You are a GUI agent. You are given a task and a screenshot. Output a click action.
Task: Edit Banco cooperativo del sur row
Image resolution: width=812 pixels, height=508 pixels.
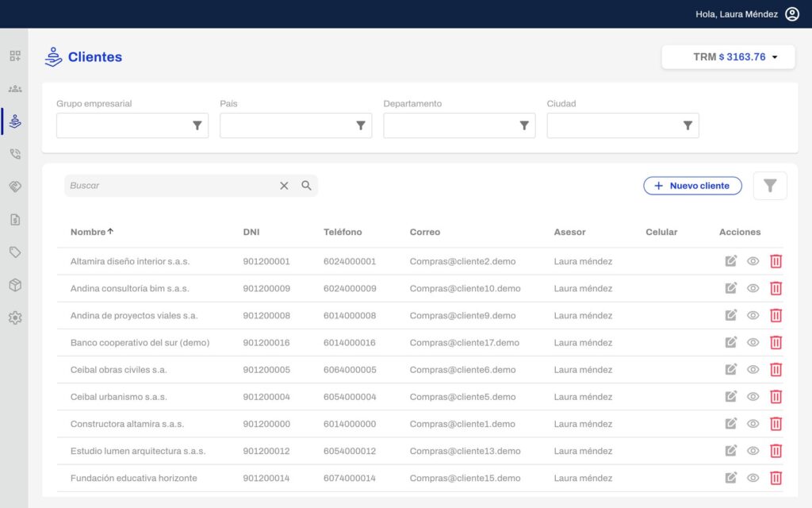tap(730, 343)
